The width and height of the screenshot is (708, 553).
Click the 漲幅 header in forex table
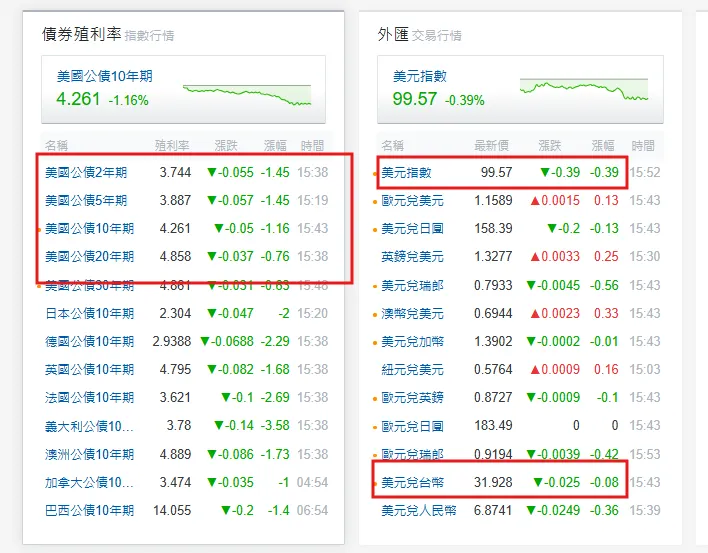603,145
